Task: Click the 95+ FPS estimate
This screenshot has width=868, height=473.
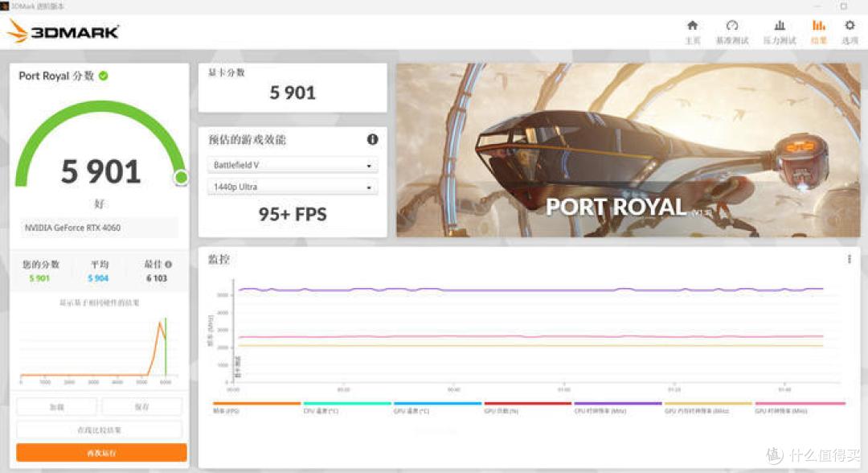Action: (293, 214)
